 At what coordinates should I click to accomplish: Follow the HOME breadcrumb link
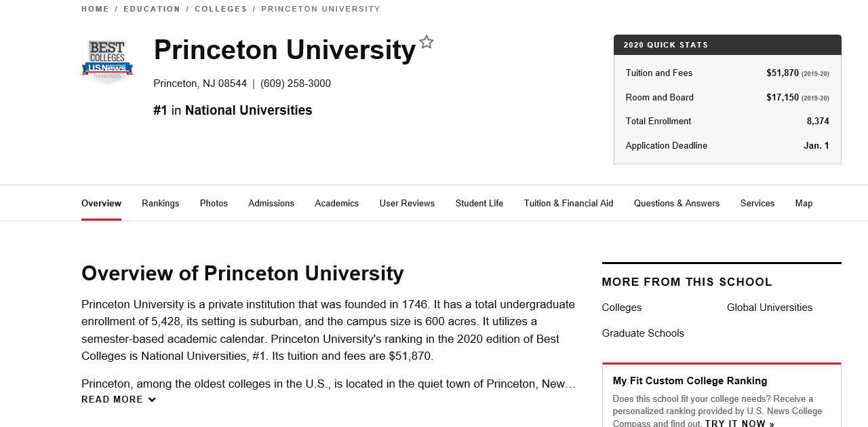(x=95, y=9)
